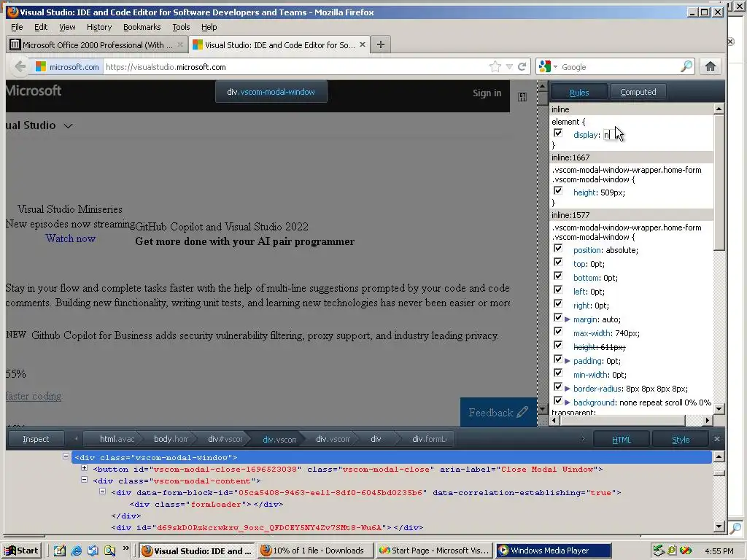Collapse the data-form-block-id div node
The width and height of the screenshot is (747, 560).
point(102,491)
